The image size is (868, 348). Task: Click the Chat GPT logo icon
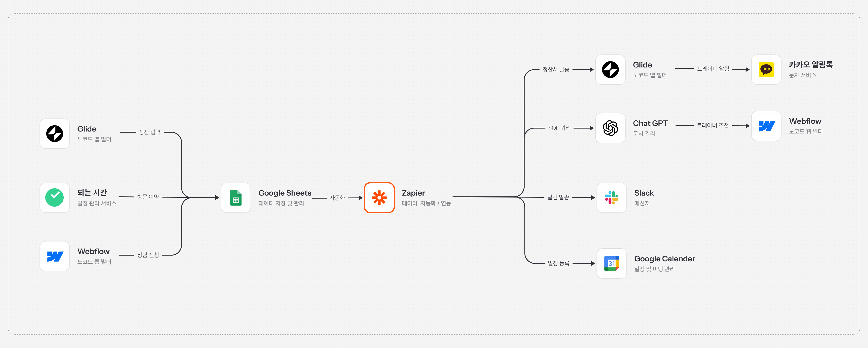[610, 128]
